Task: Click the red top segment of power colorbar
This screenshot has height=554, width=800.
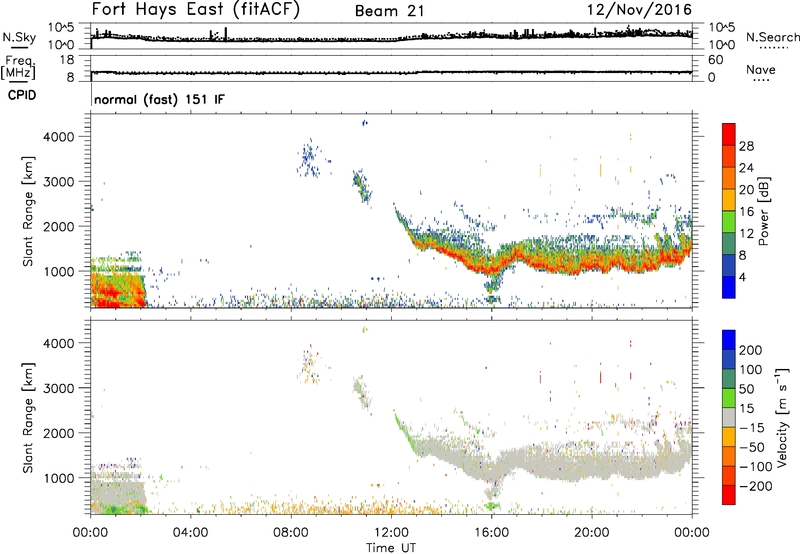Action: point(729,134)
